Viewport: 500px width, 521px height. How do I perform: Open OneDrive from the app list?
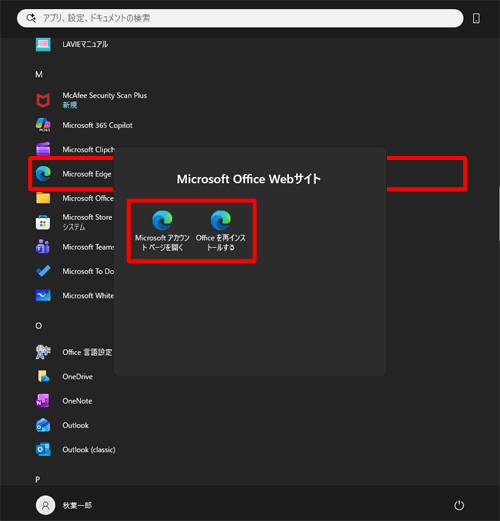(64, 377)
